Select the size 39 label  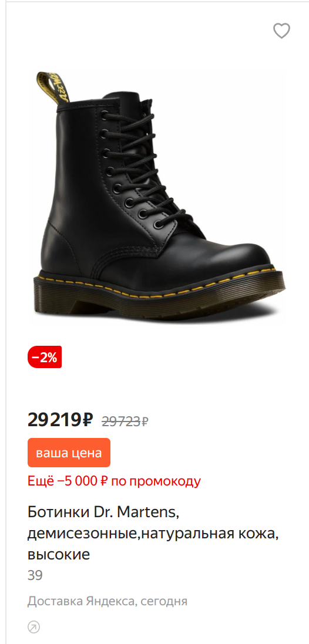pyautogui.click(x=35, y=575)
